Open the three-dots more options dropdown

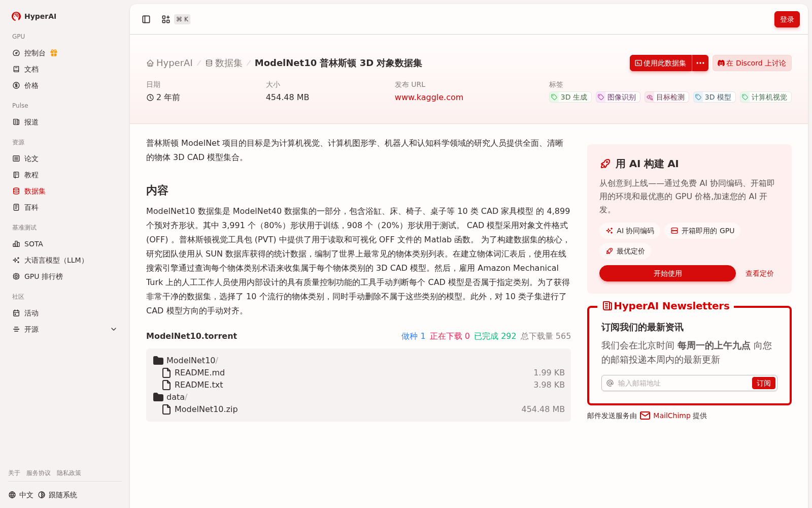(700, 63)
